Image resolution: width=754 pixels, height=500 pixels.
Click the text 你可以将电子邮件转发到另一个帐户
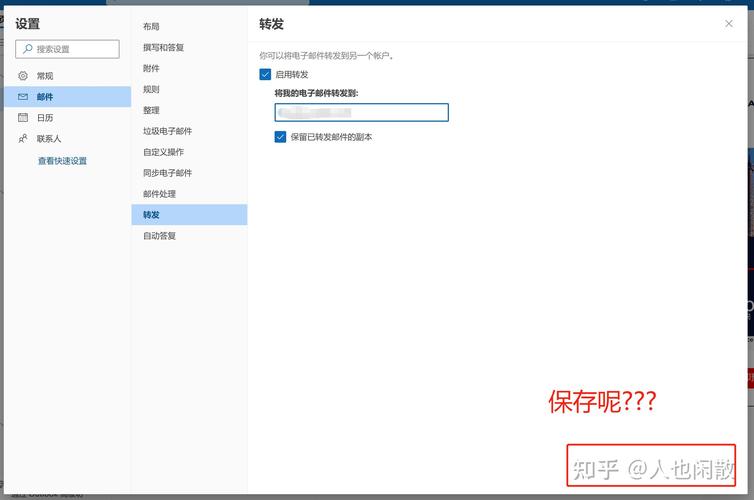(325, 56)
